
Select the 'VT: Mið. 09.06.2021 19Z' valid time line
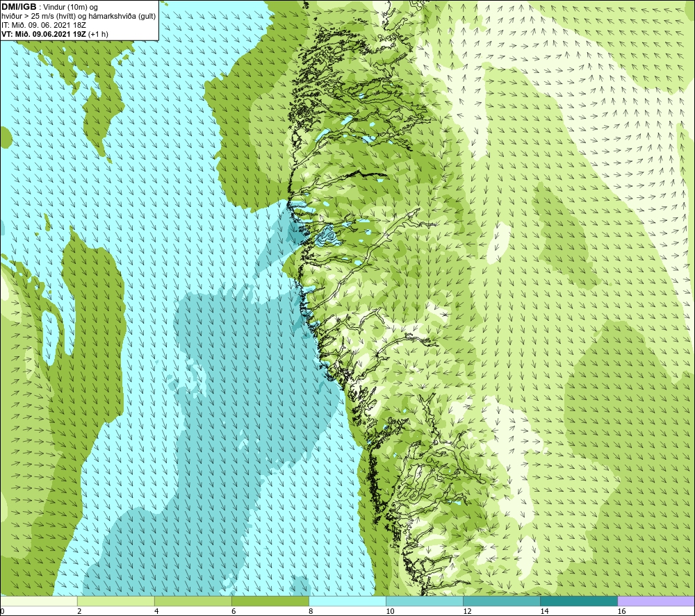click(x=55, y=34)
